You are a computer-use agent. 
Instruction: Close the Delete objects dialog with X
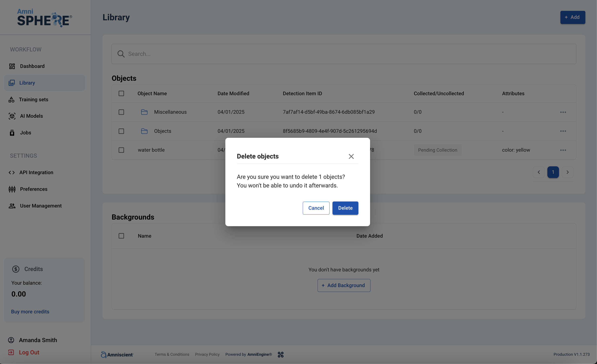click(351, 156)
